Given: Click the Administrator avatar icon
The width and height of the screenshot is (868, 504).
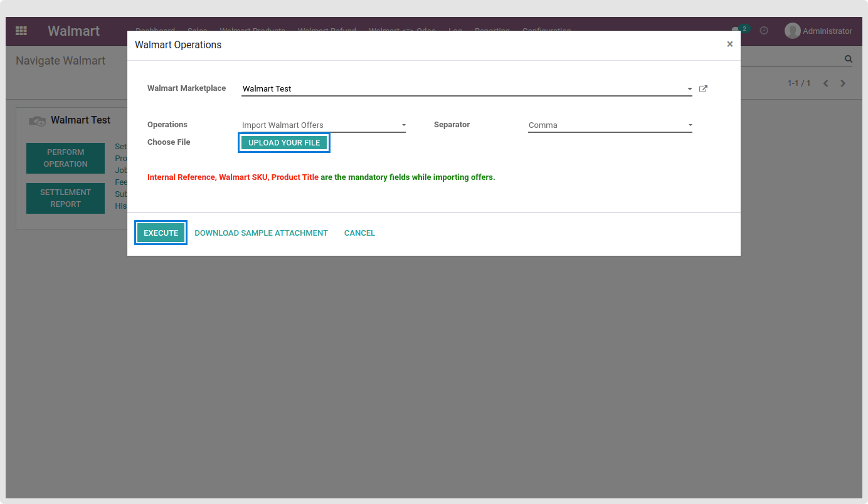Looking at the screenshot, I should pyautogui.click(x=793, y=31).
